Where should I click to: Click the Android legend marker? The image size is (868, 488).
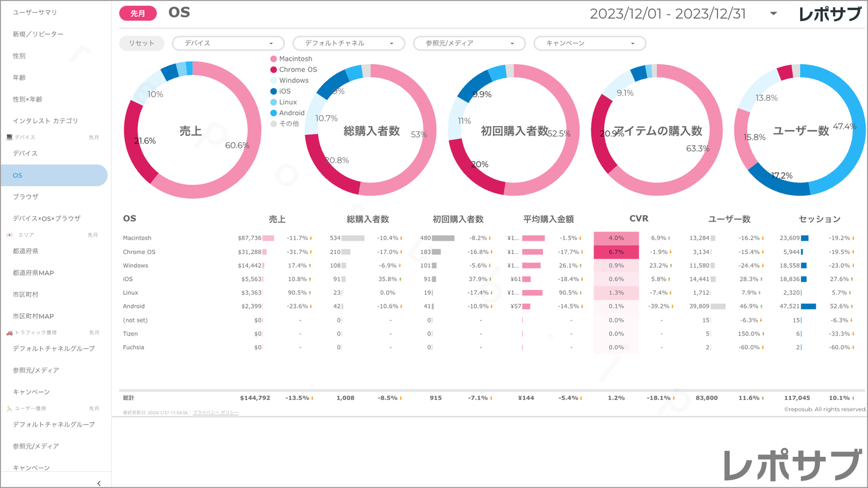click(274, 113)
